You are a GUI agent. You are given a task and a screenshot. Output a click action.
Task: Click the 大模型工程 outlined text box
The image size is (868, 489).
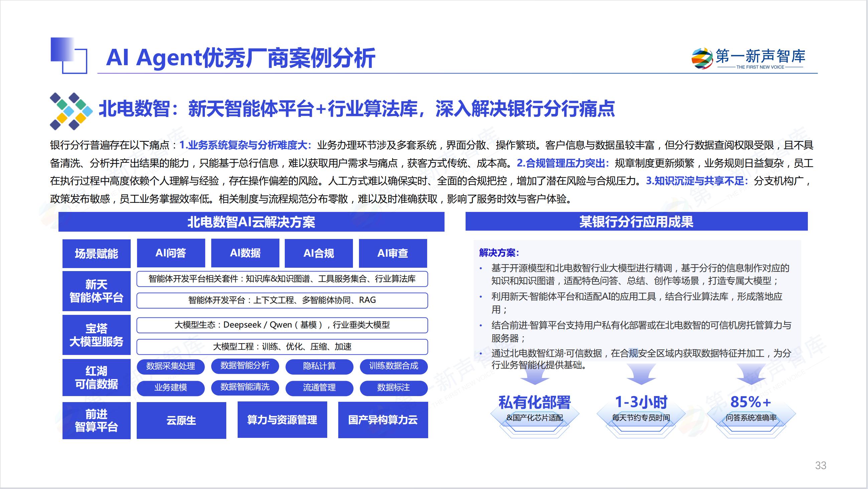(282, 347)
